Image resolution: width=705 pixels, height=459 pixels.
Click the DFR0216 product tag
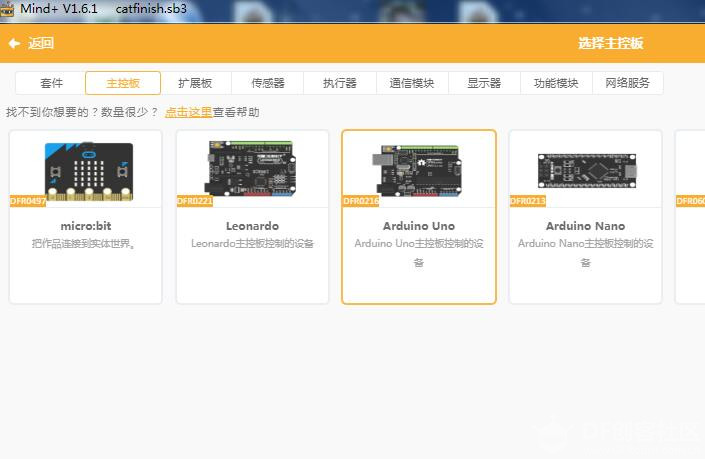(361, 201)
